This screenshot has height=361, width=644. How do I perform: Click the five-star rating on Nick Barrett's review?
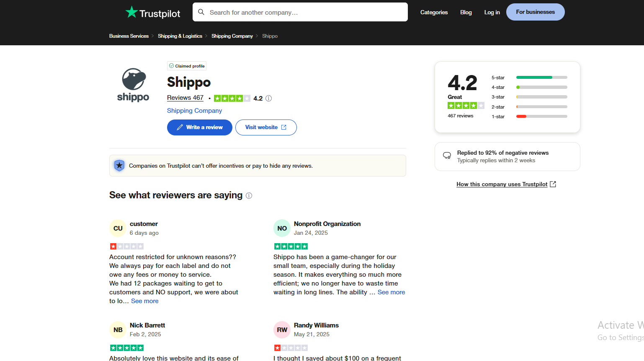tap(127, 348)
